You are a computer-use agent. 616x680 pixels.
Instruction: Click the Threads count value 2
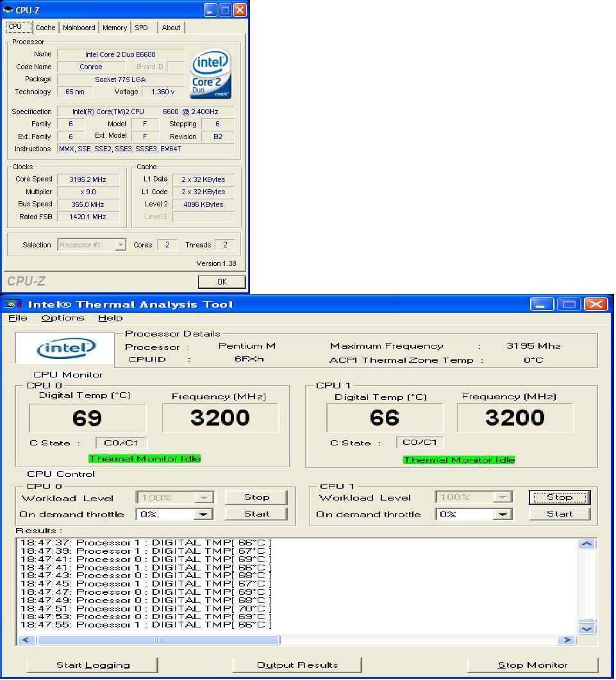(x=225, y=245)
